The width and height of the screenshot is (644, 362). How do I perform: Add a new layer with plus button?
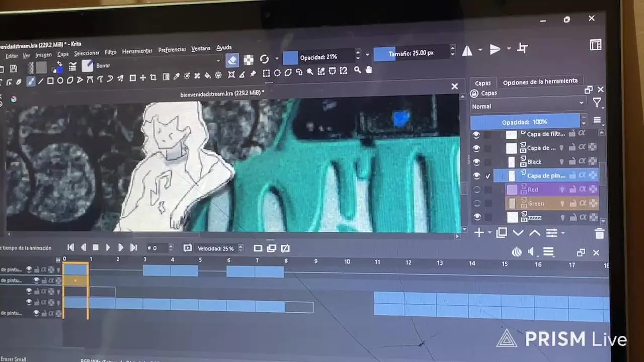point(478,233)
